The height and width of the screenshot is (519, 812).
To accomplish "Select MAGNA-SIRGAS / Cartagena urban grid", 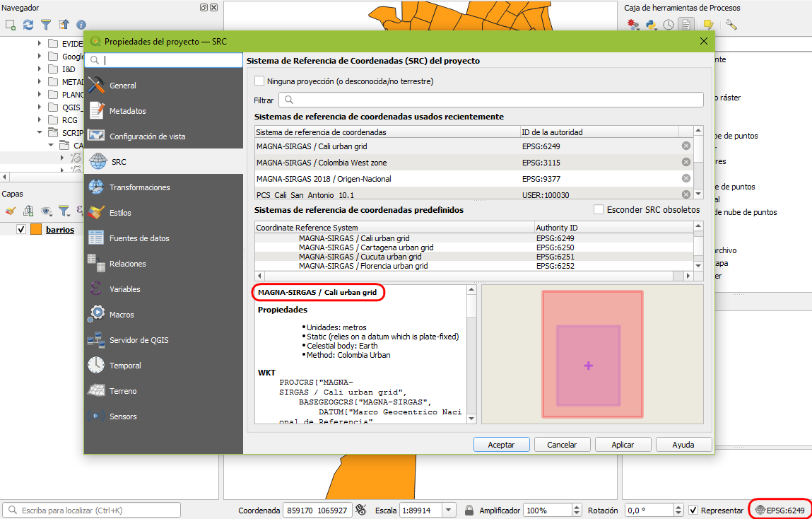I will coord(473,247).
